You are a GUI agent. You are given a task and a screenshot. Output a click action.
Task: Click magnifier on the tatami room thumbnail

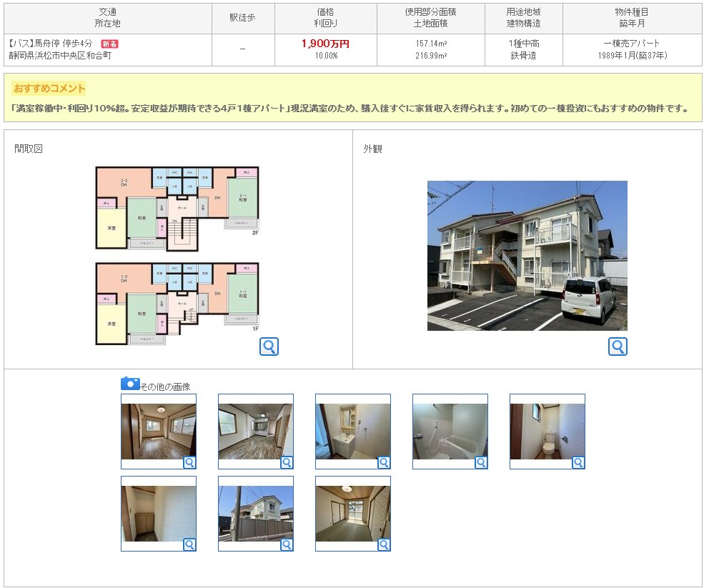(x=384, y=544)
